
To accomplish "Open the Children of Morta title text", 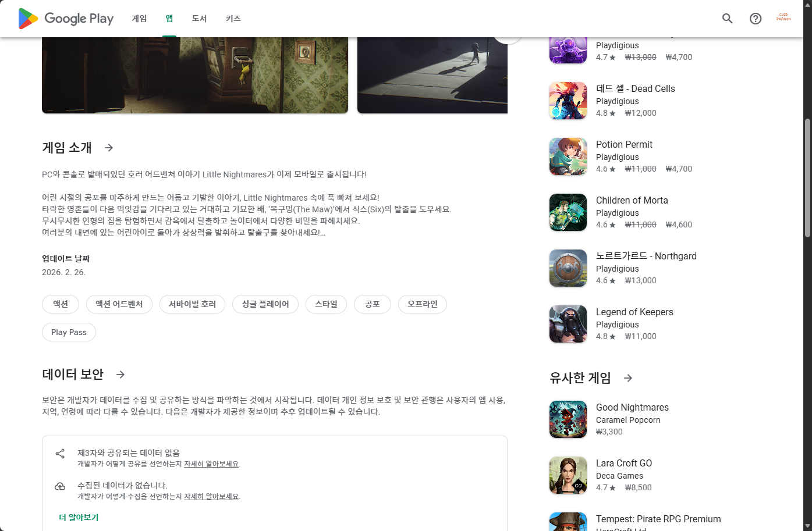I will [632, 200].
